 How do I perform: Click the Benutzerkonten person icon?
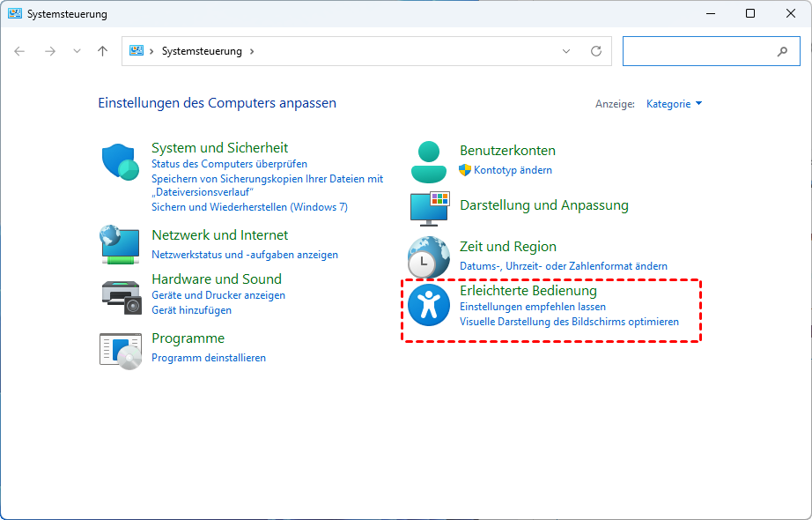[428, 162]
